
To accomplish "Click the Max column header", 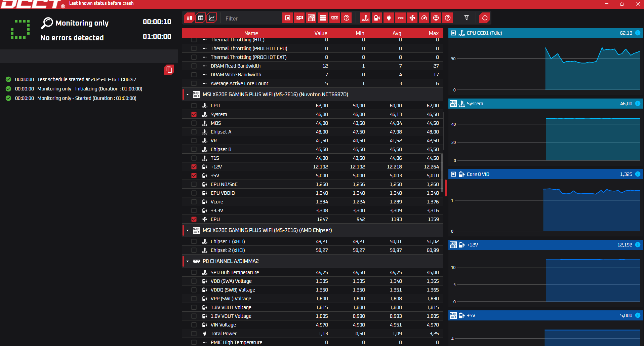I will (434, 33).
